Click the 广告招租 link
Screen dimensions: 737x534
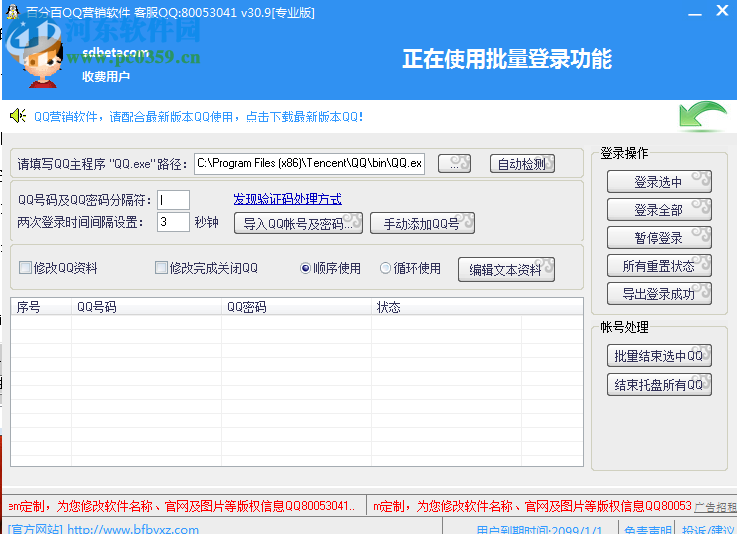pyautogui.click(x=716, y=507)
